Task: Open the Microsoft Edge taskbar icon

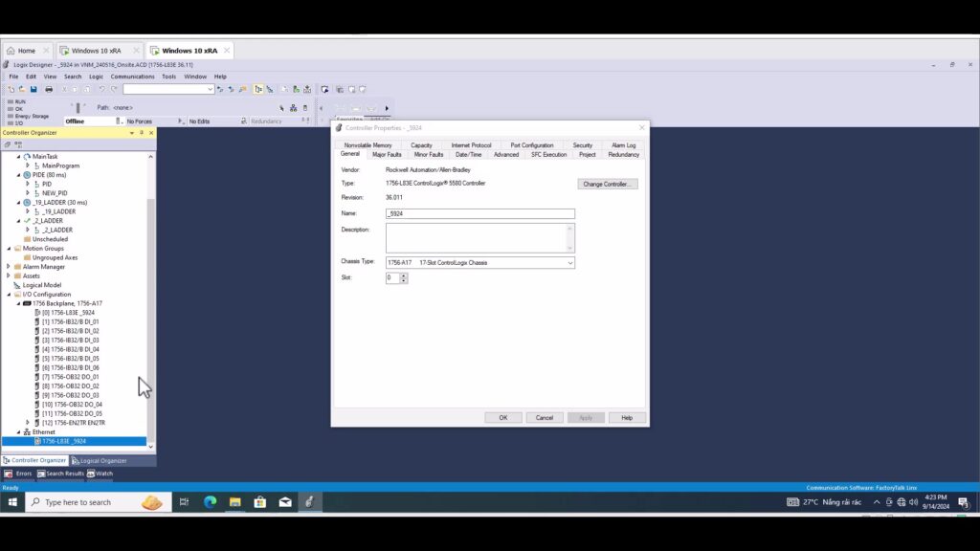Action: click(211, 502)
